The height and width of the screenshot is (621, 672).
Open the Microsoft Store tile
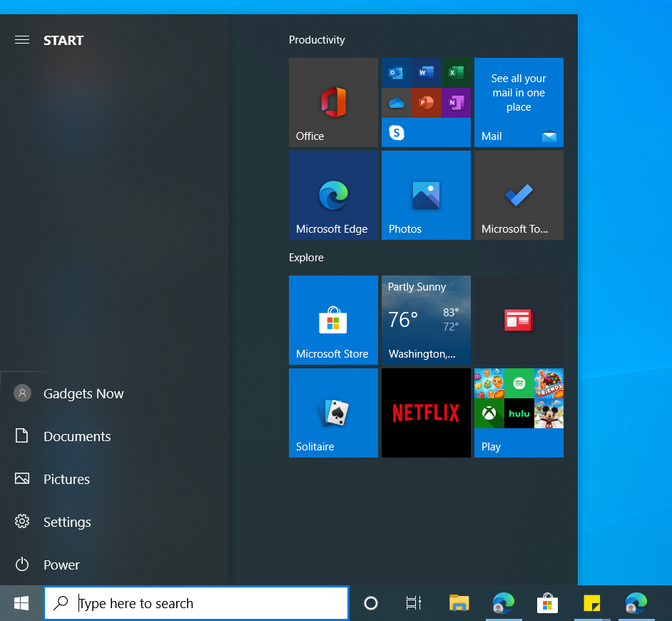(x=333, y=320)
